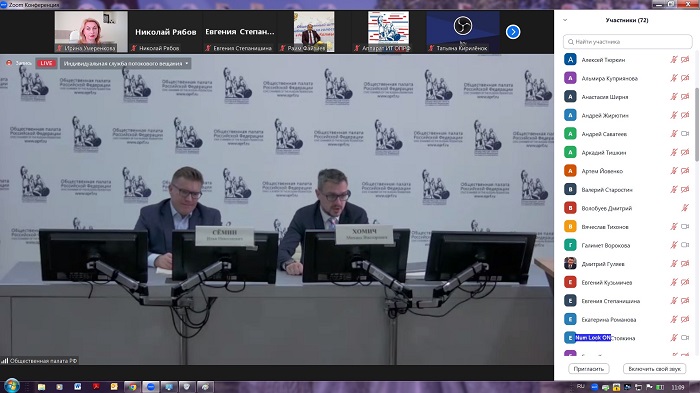
Task: Select participant Галимет Ворокова in list
Action: click(627, 245)
